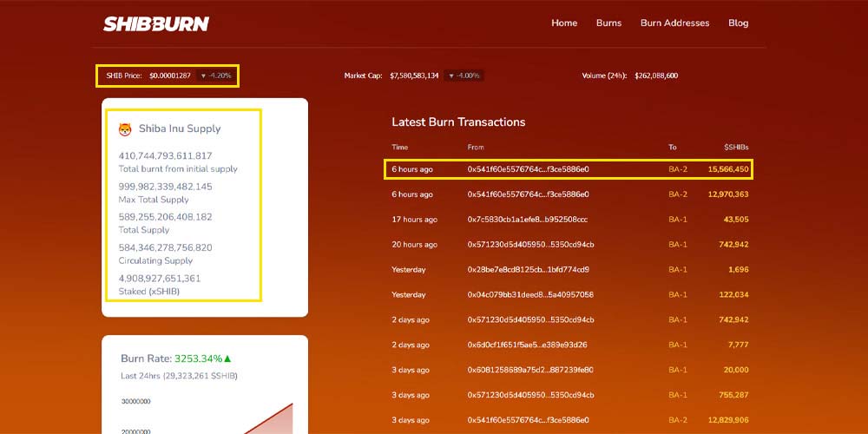Click the total burnt value 410,744,793,611,817
Viewport: 868px width, 434px height.
[x=165, y=156]
